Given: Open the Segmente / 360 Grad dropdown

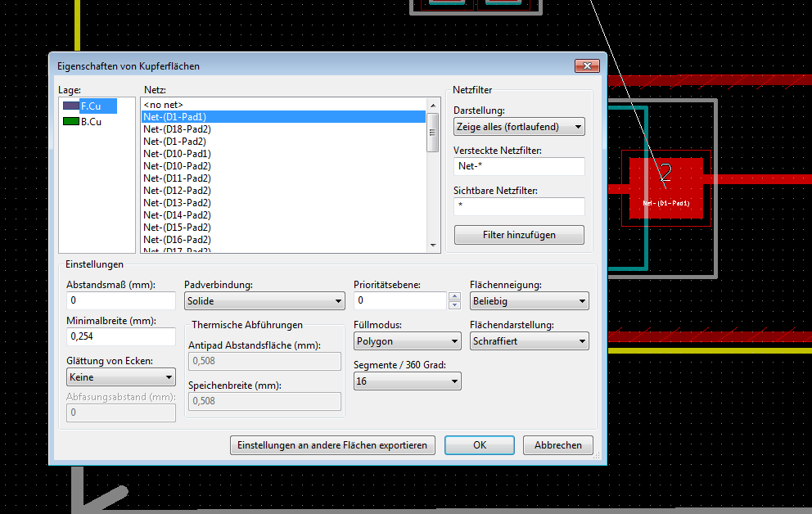Looking at the screenshot, I should (x=408, y=381).
